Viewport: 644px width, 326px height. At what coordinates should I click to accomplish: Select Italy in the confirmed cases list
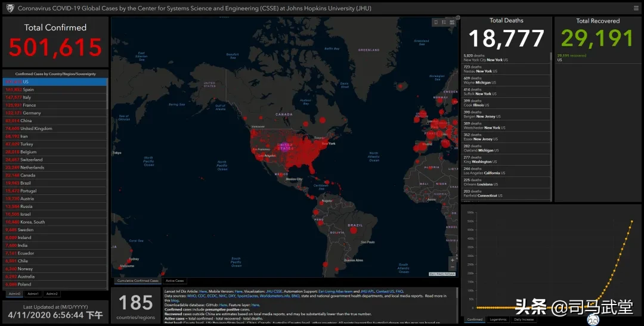[27, 97]
